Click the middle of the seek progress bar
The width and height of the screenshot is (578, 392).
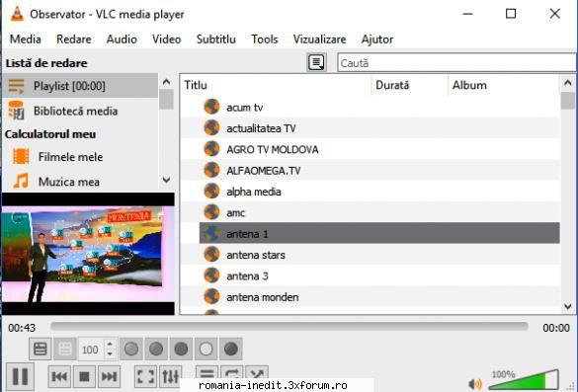(289, 326)
